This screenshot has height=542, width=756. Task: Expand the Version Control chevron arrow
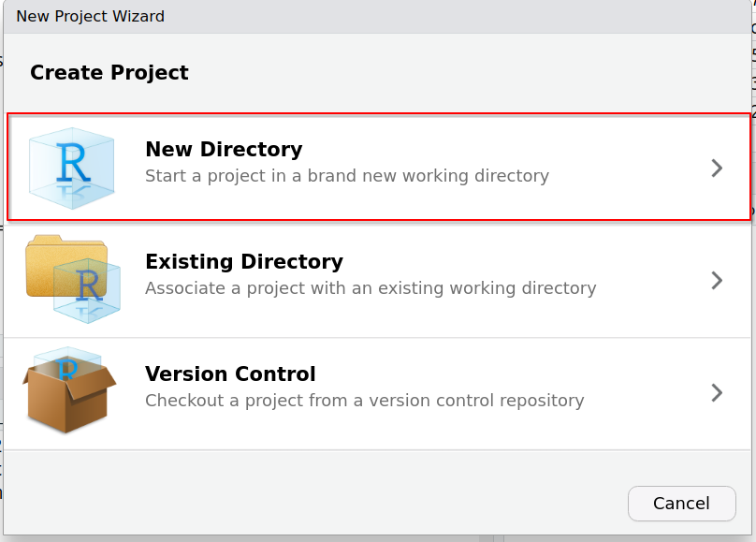(717, 392)
